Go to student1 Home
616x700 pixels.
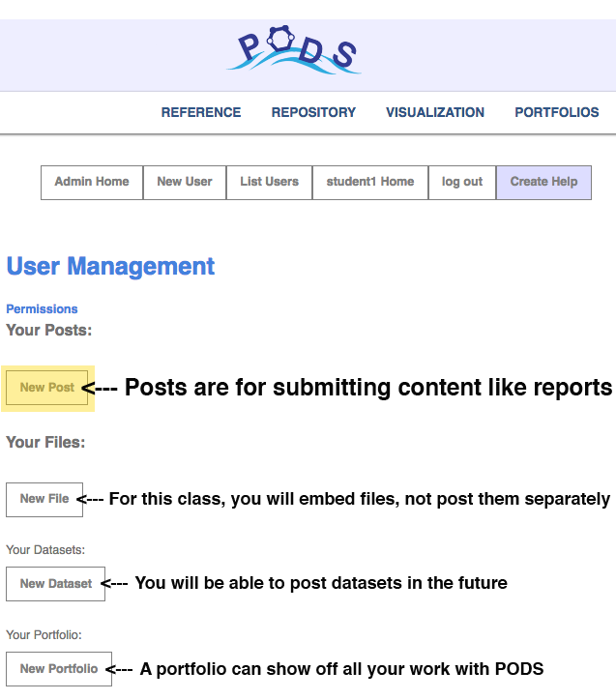[369, 182]
